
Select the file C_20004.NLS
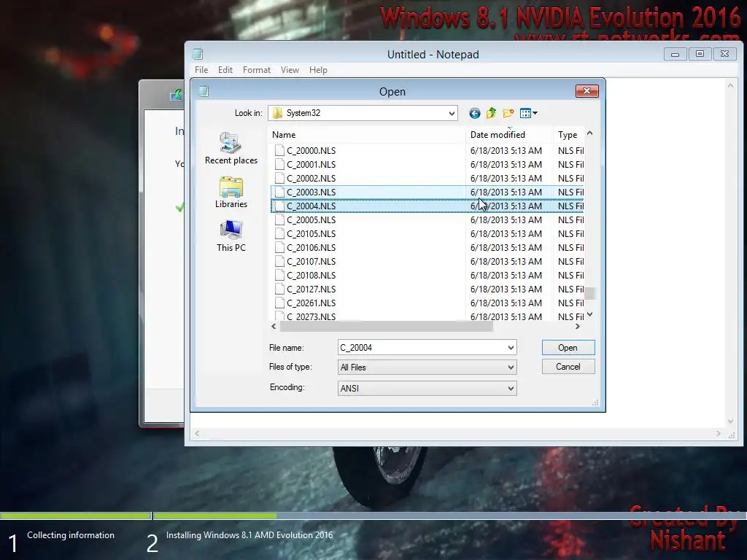311,206
